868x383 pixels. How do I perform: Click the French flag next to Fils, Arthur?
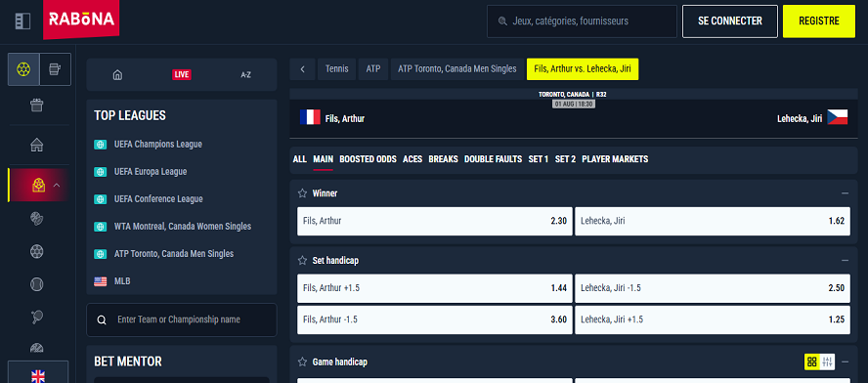pyautogui.click(x=310, y=117)
